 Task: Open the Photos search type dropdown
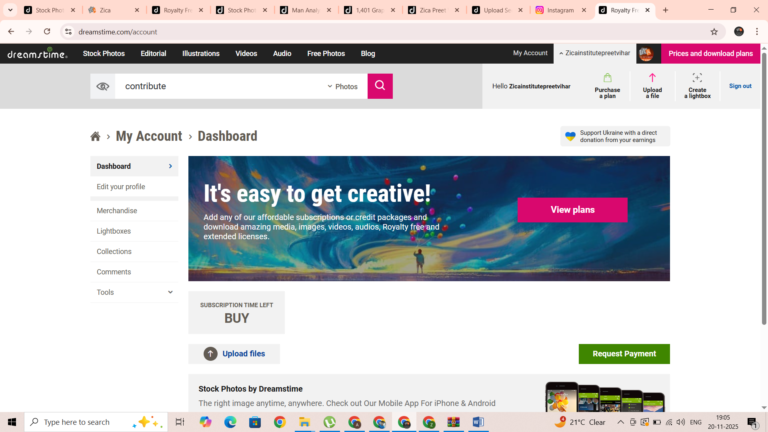click(x=342, y=87)
